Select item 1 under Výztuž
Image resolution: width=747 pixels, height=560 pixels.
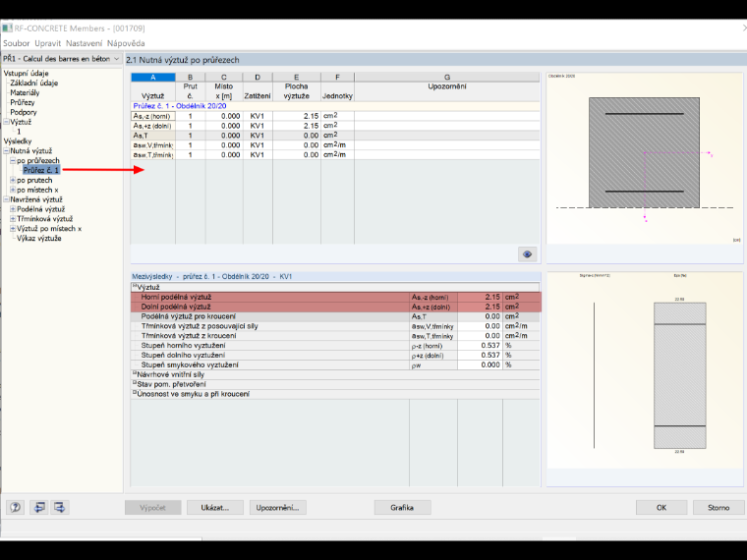(19, 132)
